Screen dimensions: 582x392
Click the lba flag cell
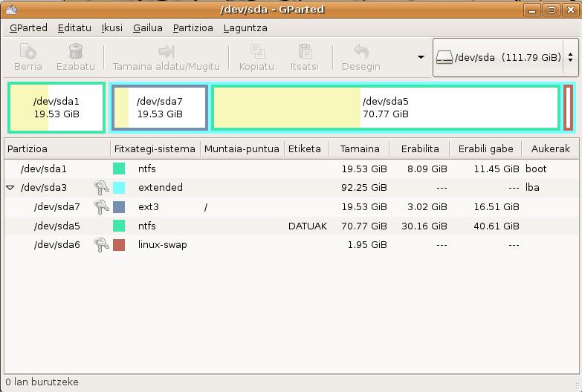point(532,188)
